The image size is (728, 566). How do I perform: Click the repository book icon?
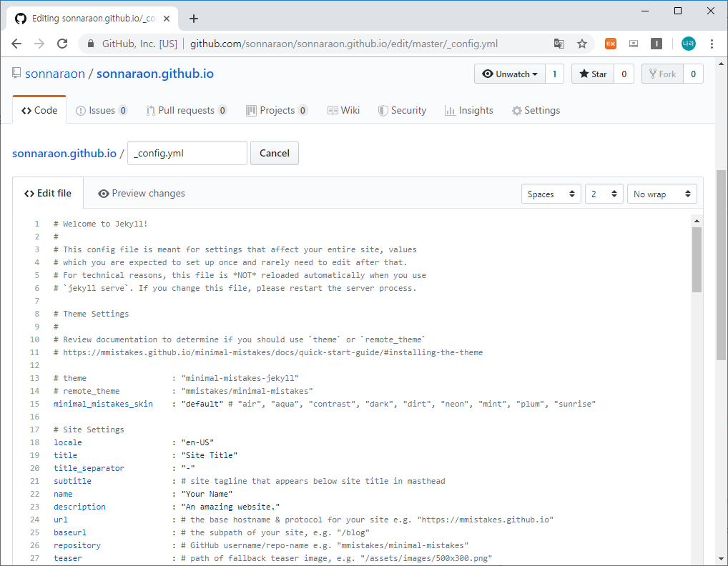[x=16, y=73]
